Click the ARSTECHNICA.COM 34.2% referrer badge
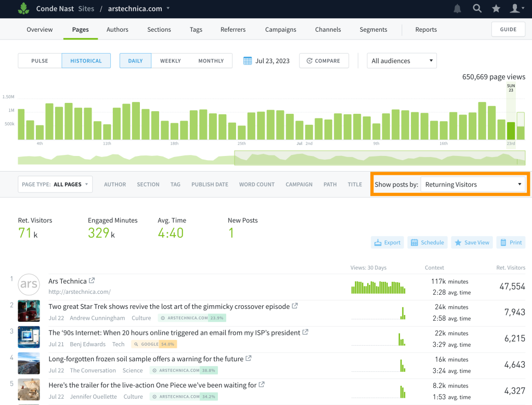Screen dimensions: 532x405 tap(184, 396)
